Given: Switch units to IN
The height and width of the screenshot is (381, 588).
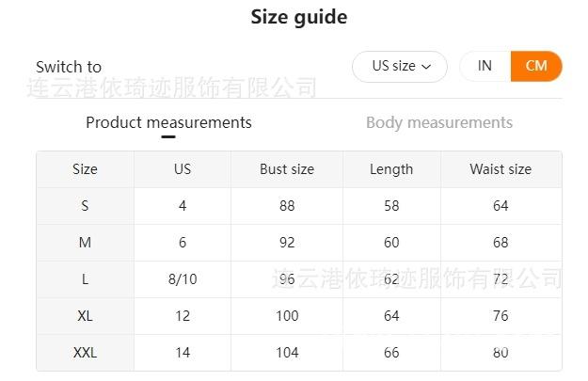Looking at the screenshot, I should pyautogui.click(x=485, y=66).
